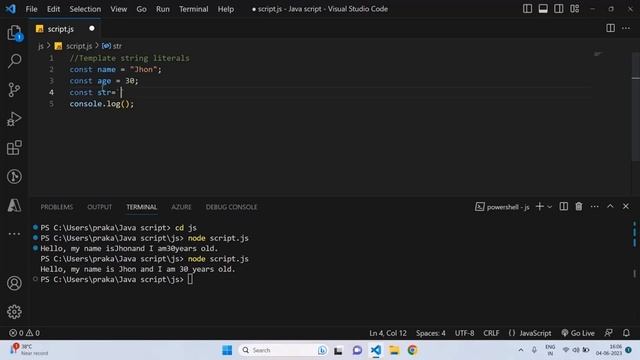The height and width of the screenshot is (360, 640).
Task: Open notifications bell in status bar
Action: pyautogui.click(x=626, y=333)
